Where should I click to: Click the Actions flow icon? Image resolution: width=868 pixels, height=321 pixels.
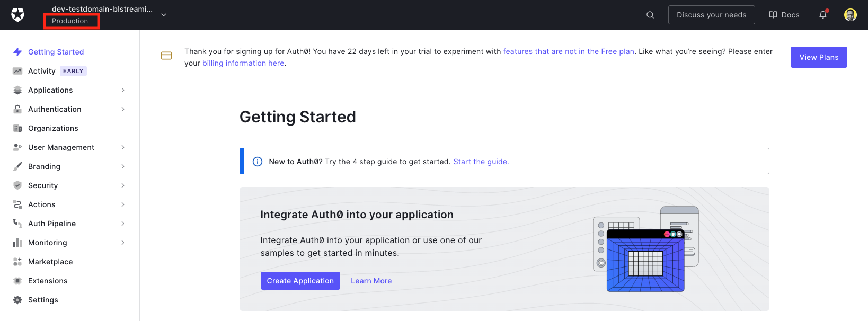(x=17, y=204)
